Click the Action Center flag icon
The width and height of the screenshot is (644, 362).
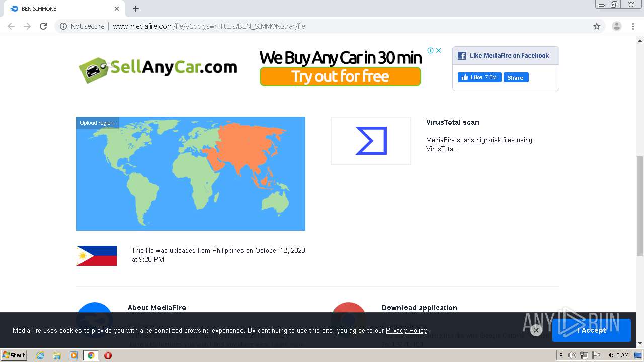click(596, 355)
